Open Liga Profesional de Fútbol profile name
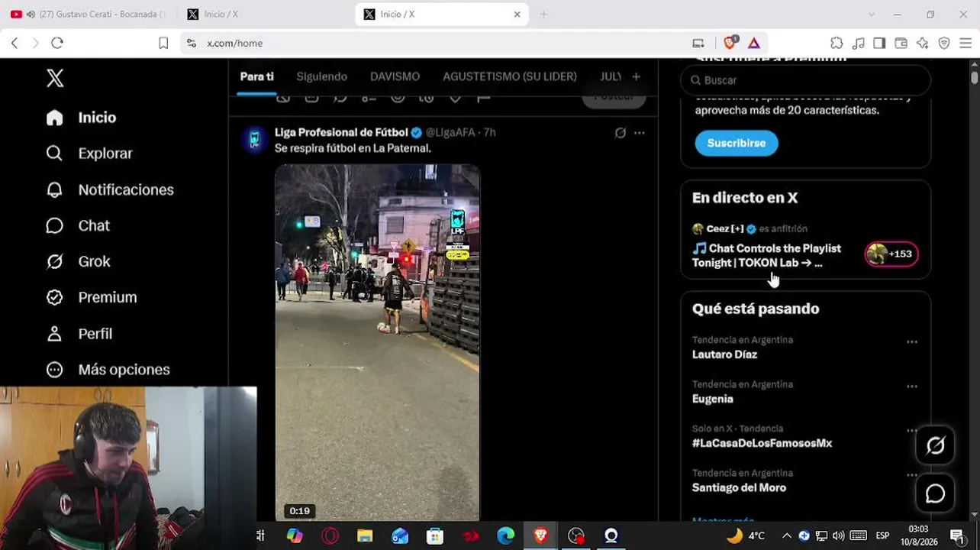The height and width of the screenshot is (550, 980). 341,132
